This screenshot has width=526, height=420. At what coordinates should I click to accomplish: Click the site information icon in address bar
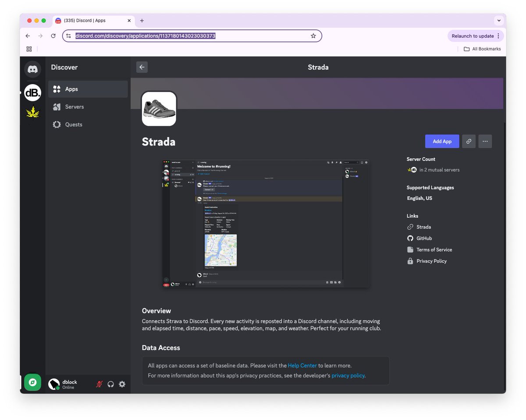coord(68,36)
